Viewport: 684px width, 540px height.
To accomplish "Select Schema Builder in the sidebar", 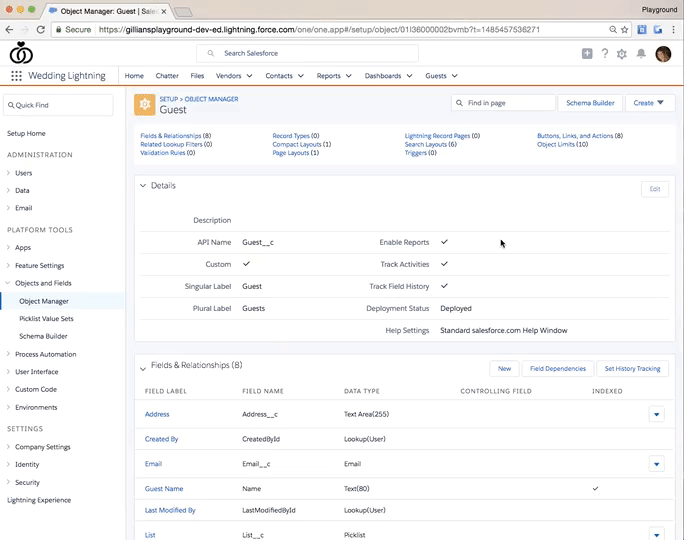I will click(43, 336).
